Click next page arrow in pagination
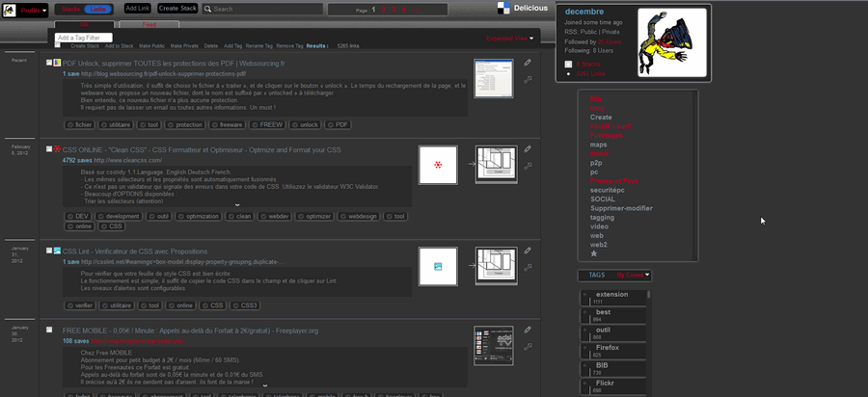Screen dimensions: 868x397 [x=416, y=10]
